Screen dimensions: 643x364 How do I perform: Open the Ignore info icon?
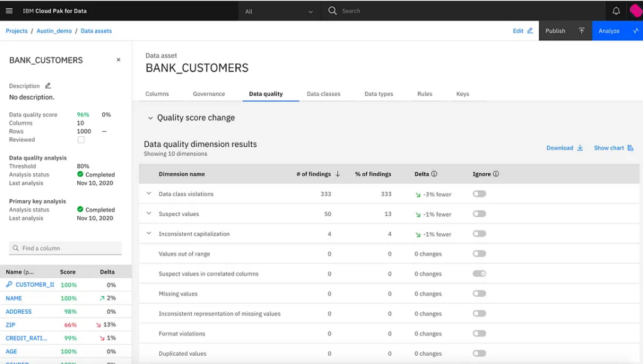tap(496, 174)
